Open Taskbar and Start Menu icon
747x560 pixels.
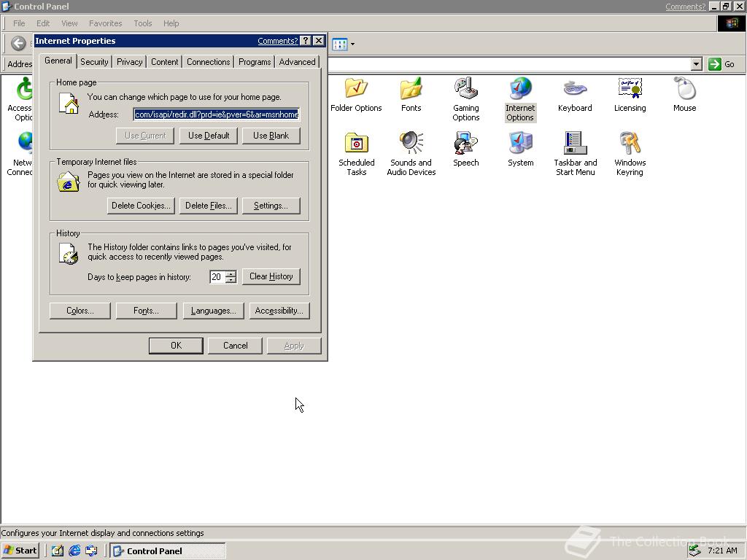(575, 154)
